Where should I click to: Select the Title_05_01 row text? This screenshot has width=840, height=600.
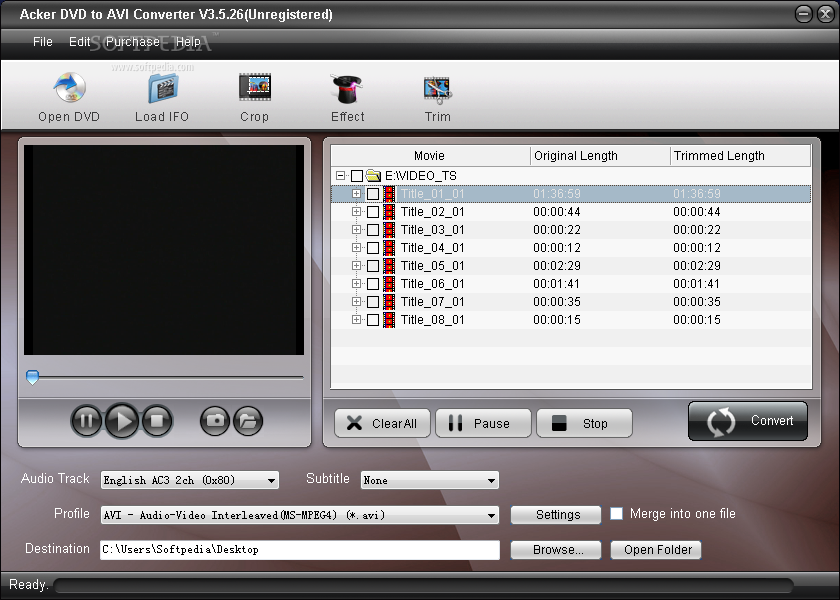coord(432,266)
